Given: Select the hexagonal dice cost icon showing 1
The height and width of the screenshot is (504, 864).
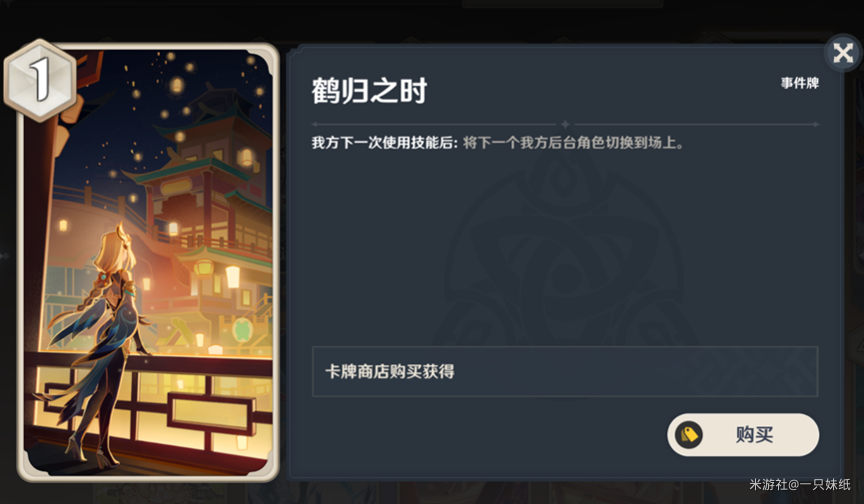Looking at the screenshot, I should point(40,80).
